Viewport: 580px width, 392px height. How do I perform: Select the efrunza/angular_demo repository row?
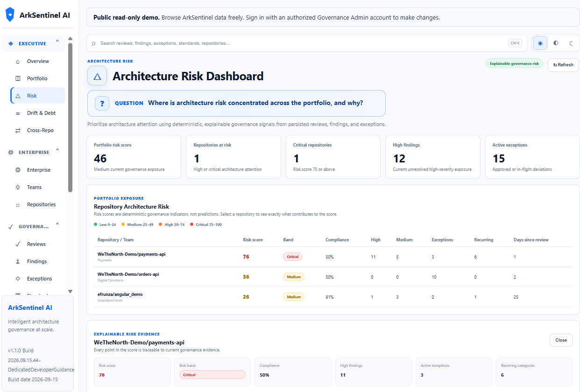coord(333,297)
